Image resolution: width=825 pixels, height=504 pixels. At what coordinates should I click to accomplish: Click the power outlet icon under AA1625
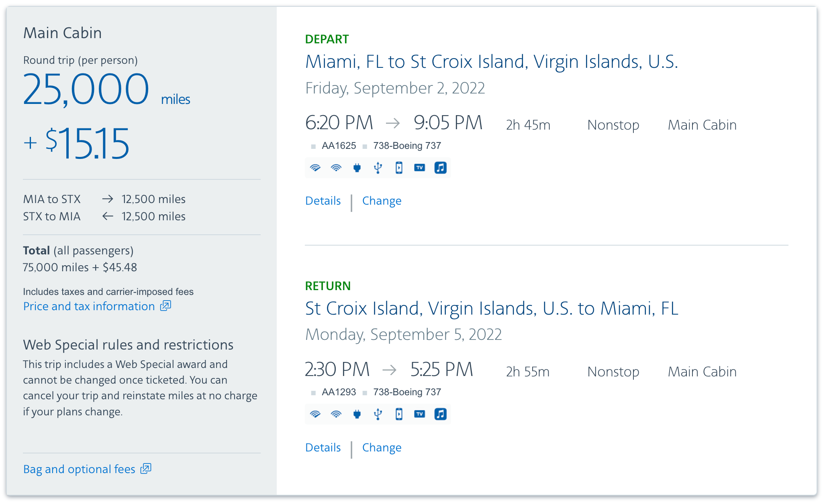click(357, 168)
